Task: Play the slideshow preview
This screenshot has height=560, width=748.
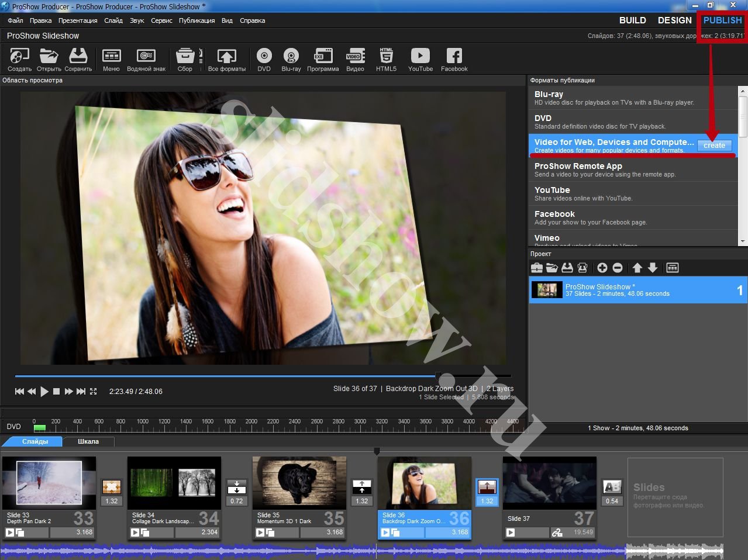Action: (44, 392)
